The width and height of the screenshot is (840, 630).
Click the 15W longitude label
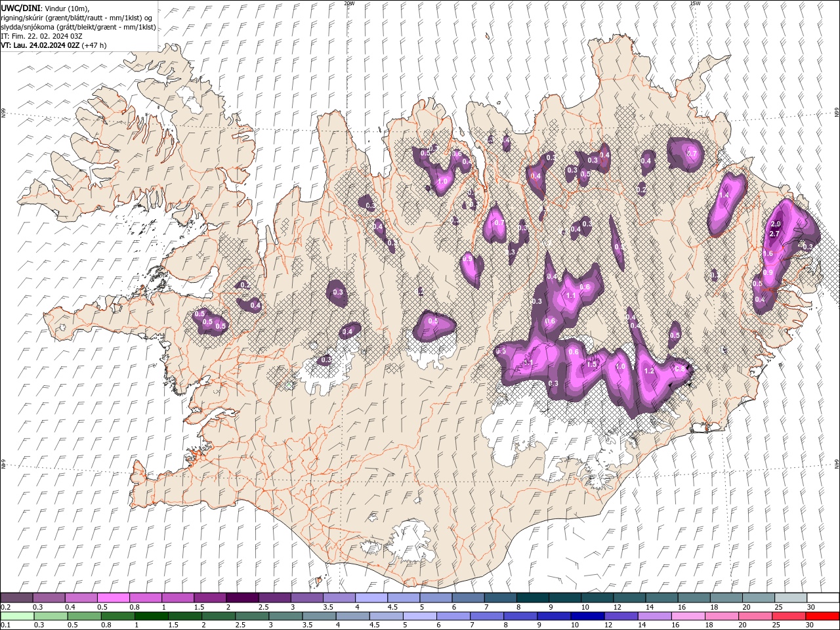point(695,3)
